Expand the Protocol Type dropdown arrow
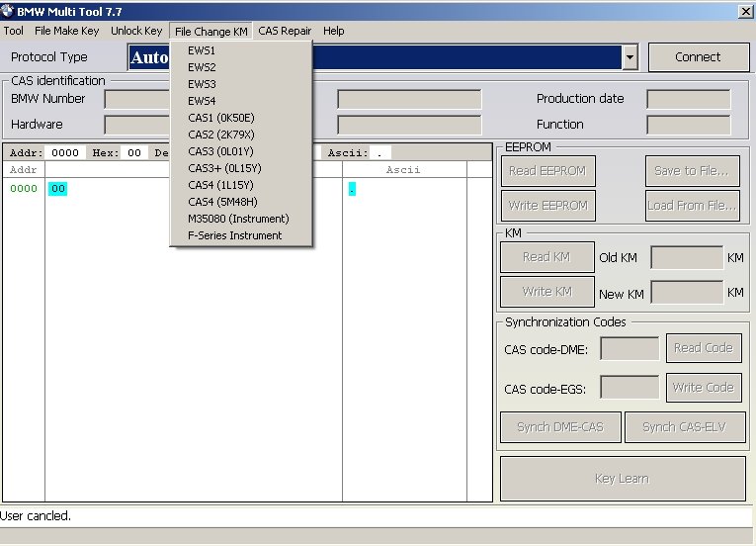The height and width of the screenshot is (546, 756). (630, 57)
